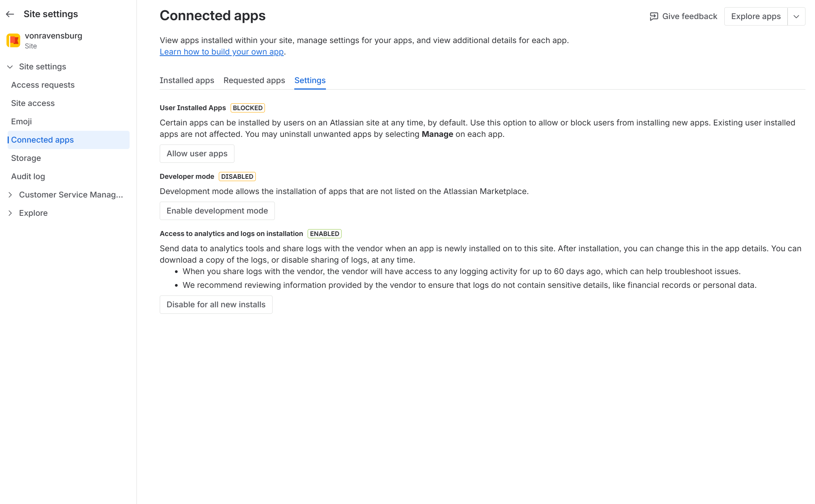The height and width of the screenshot is (504, 815).
Task: Open the Storage settings page
Action: [x=26, y=158]
